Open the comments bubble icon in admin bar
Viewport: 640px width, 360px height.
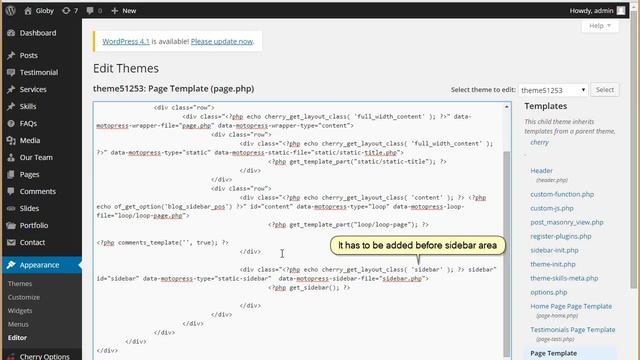(x=89, y=11)
